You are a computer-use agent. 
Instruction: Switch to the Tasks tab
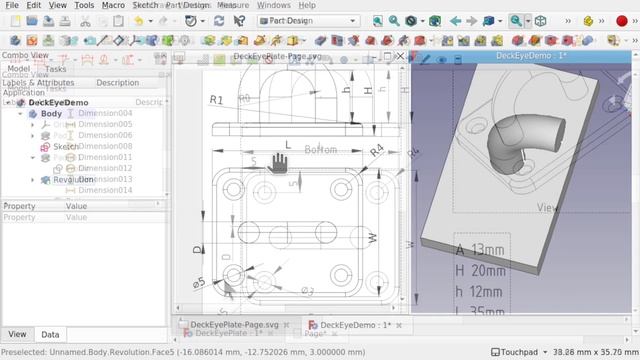tap(56, 69)
